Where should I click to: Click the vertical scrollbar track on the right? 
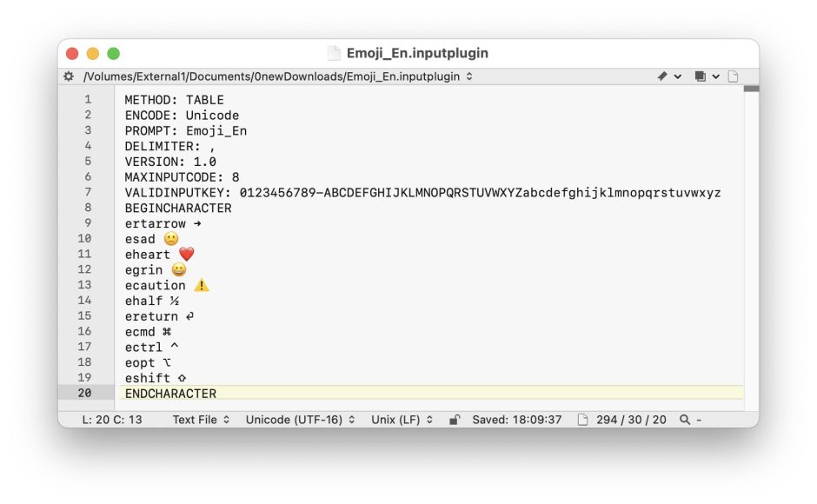[x=751, y=261]
